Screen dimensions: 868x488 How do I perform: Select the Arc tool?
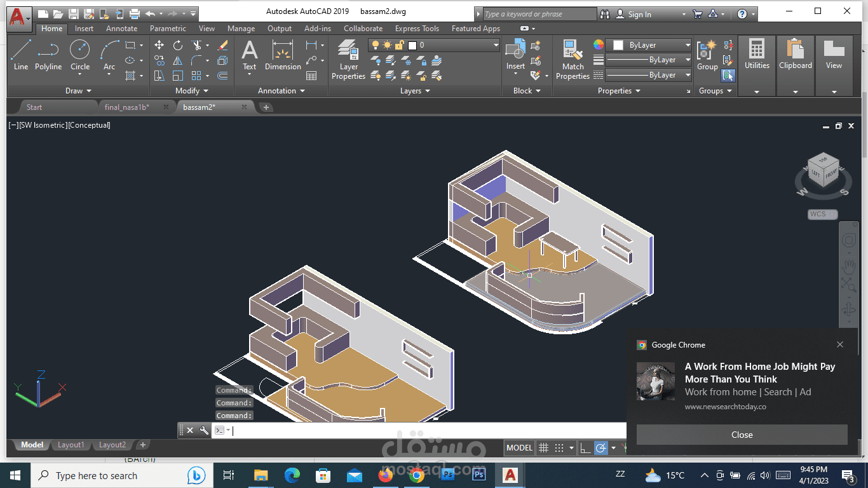109,56
